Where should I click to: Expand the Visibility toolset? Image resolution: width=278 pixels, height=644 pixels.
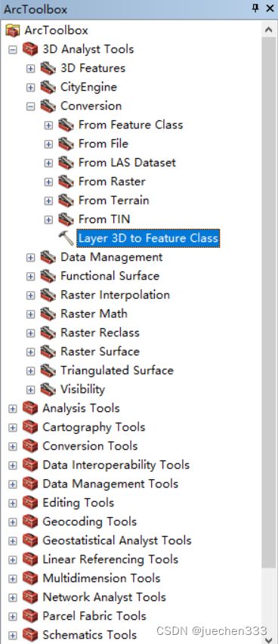click(30, 390)
